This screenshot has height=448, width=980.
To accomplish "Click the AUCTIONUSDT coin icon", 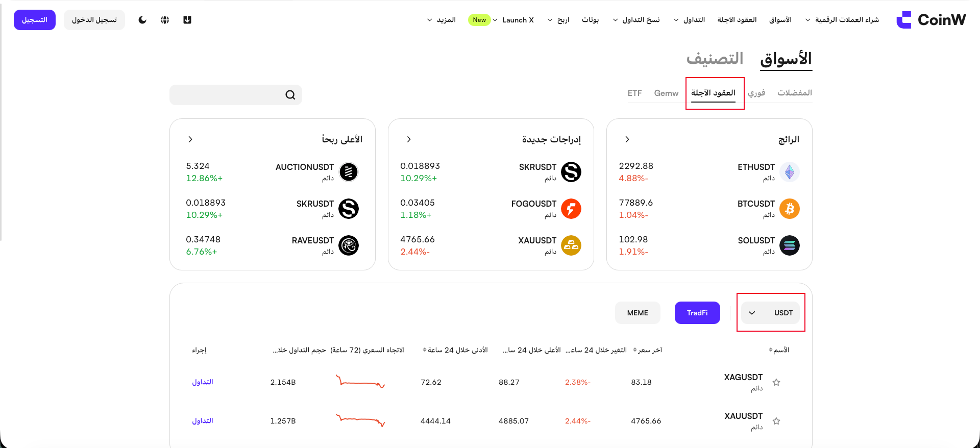I will [349, 172].
